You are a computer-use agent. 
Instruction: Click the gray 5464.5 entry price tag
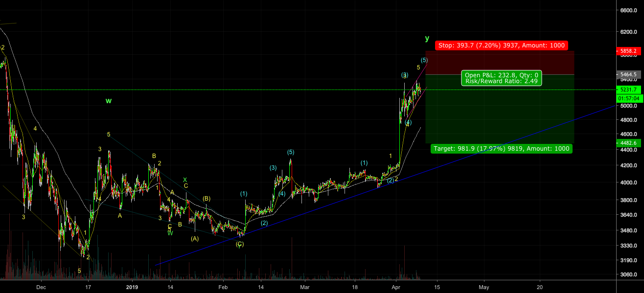(x=629, y=75)
